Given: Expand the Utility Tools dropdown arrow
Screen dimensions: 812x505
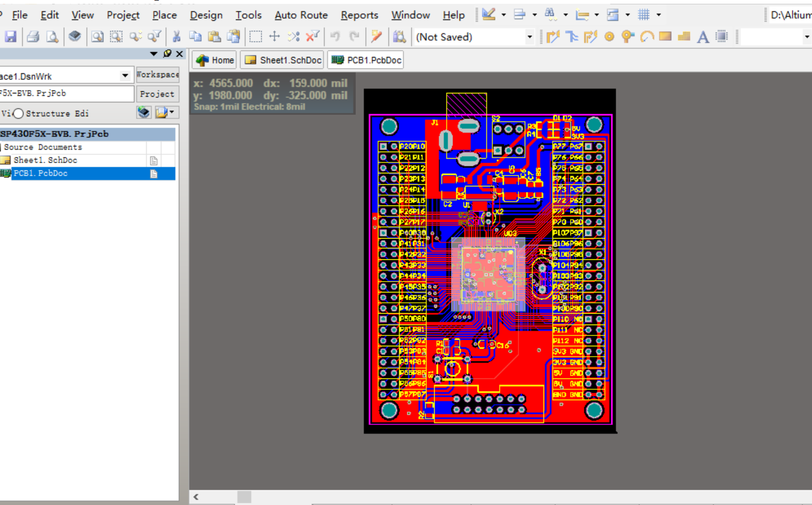Looking at the screenshot, I should [504, 15].
